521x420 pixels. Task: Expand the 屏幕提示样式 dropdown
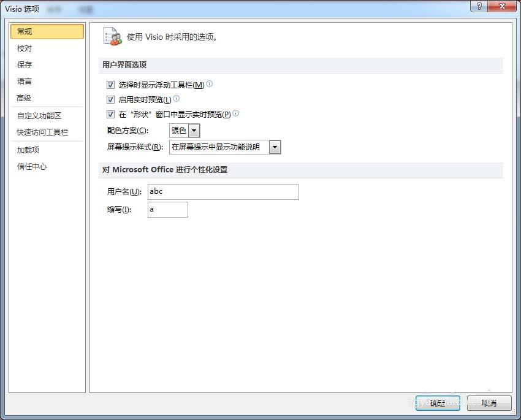(275, 147)
